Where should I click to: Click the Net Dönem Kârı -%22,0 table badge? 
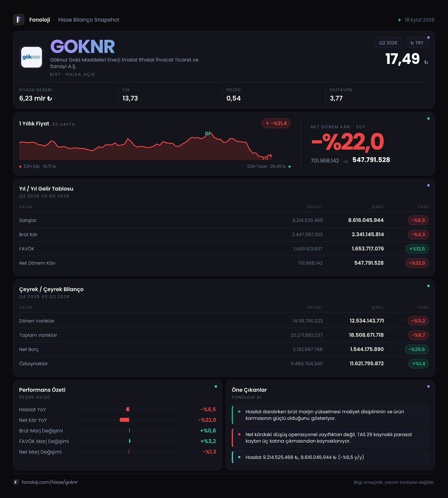click(x=417, y=263)
